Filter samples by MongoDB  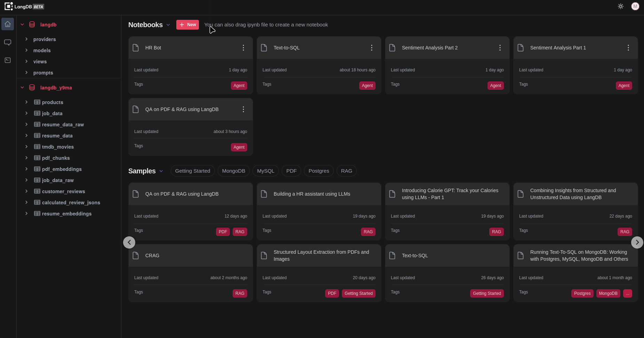234,171
